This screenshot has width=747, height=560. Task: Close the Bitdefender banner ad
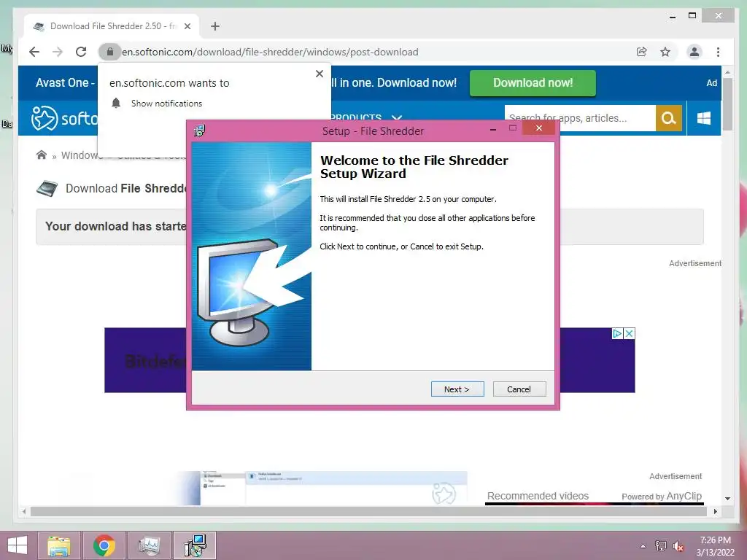tap(630, 333)
